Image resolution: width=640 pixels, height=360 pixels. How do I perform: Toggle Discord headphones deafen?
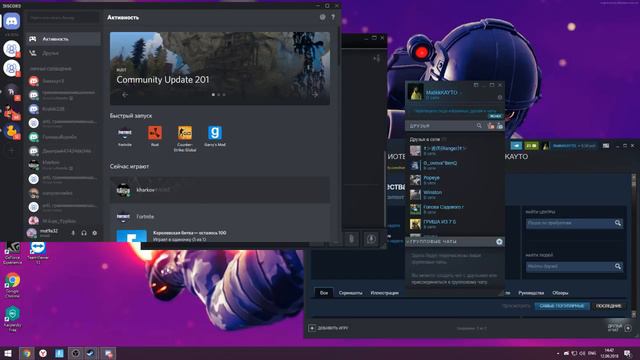point(84,233)
